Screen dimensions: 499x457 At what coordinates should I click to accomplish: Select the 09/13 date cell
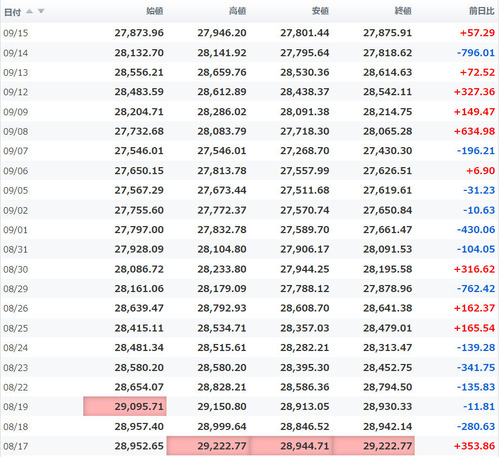16,73
